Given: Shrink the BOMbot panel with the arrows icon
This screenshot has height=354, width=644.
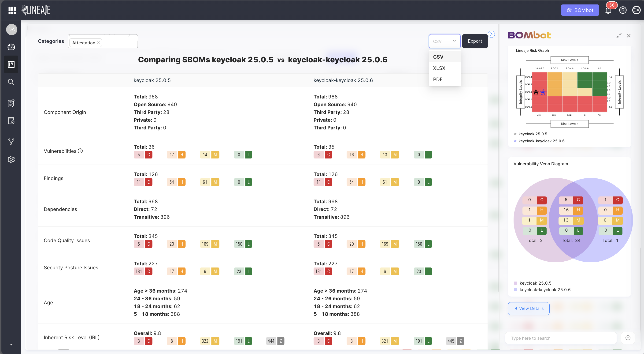Looking at the screenshot, I should tap(619, 36).
